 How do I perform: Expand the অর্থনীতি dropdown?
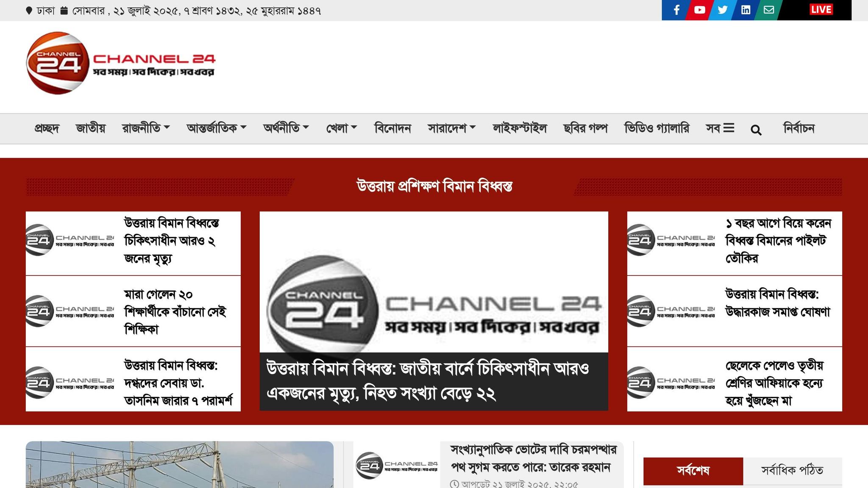[x=286, y=128]
